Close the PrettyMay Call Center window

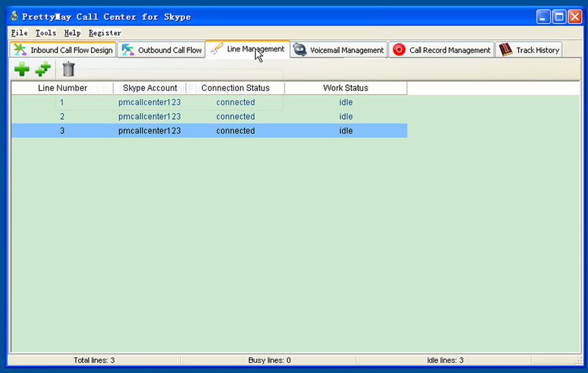coord(575,17)
